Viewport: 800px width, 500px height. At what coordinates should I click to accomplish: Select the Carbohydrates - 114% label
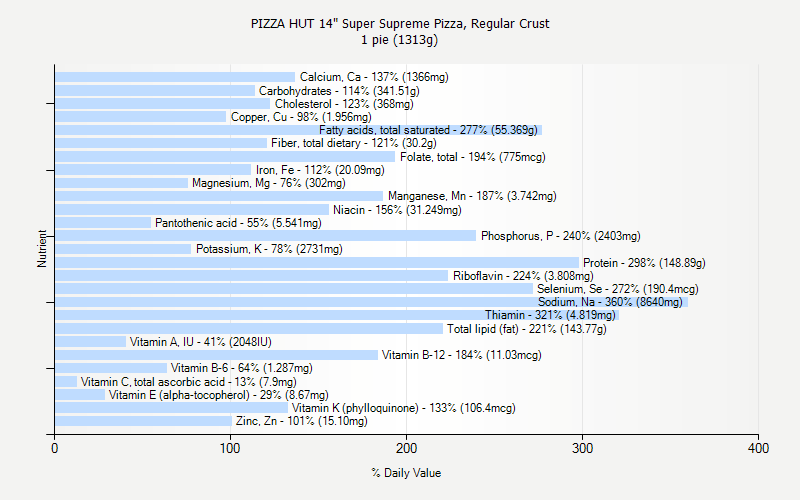coord(339,91)
